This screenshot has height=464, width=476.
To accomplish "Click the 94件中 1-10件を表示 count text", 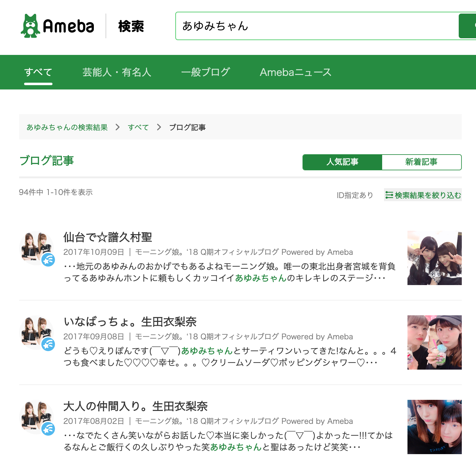I will pos(56,192).
